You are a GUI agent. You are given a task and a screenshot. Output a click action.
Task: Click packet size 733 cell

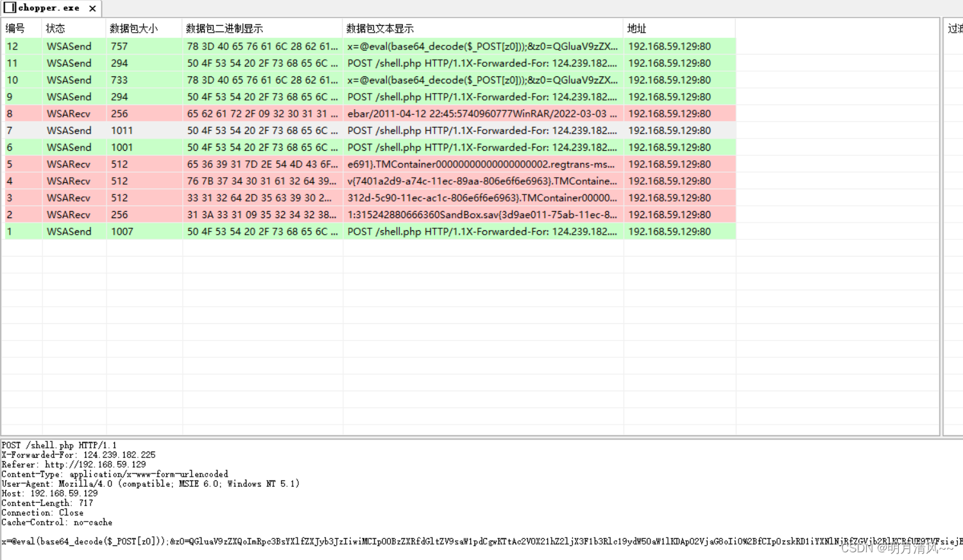coord(119,80)
